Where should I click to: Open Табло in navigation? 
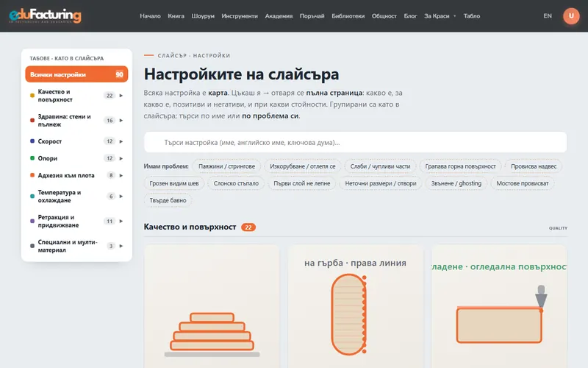(x=472, y=15)
